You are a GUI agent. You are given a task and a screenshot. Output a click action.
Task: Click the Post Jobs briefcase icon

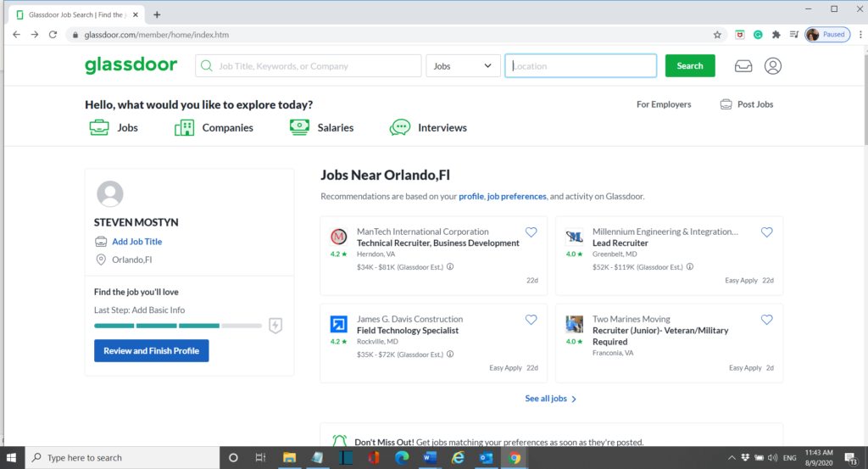pos(726,104)
